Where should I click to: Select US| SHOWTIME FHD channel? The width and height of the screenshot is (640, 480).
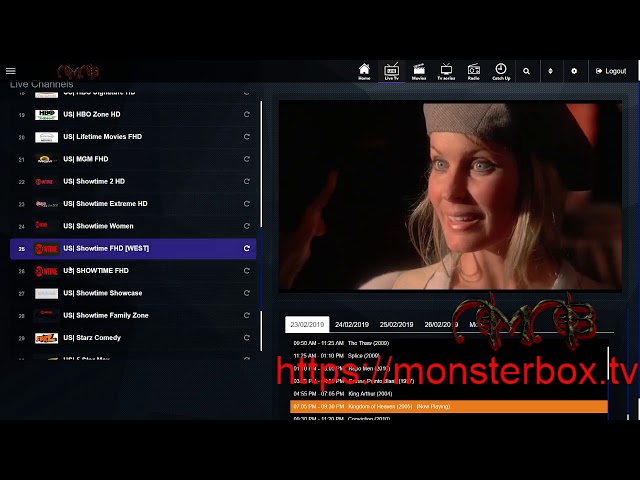click(133, 271)
